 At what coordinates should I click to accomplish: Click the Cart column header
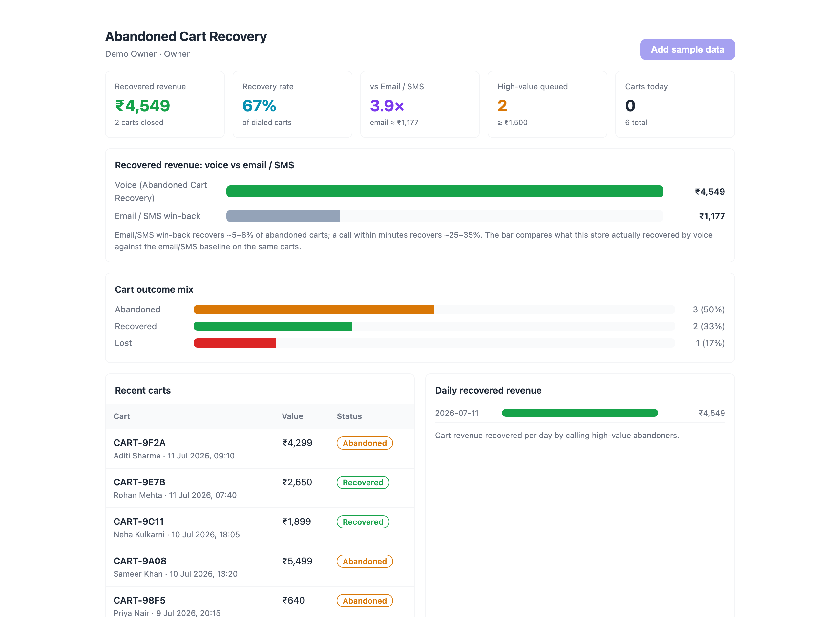click(x=122, y=416)
